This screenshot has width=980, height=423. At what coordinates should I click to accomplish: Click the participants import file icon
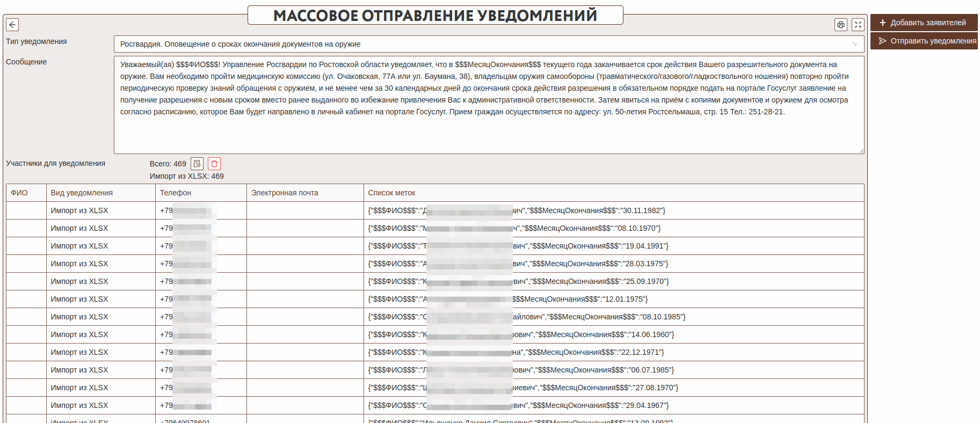pyautogui.click(x=197, y=164)
